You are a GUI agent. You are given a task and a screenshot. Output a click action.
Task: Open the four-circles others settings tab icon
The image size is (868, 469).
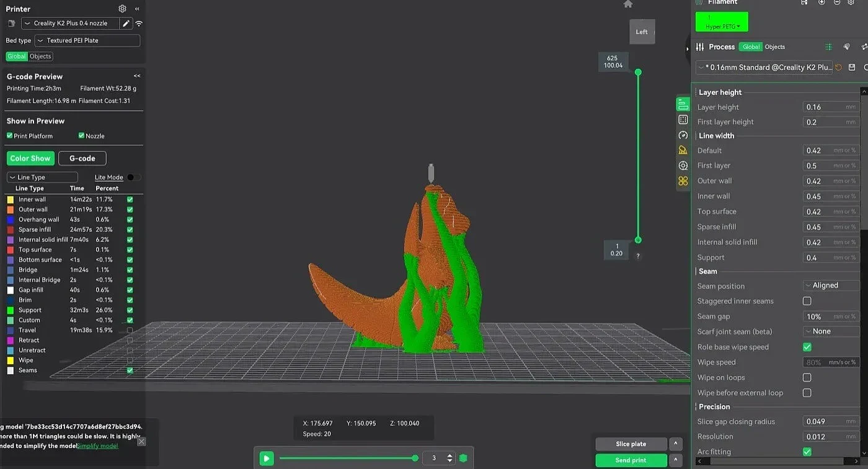coord(683,181)
